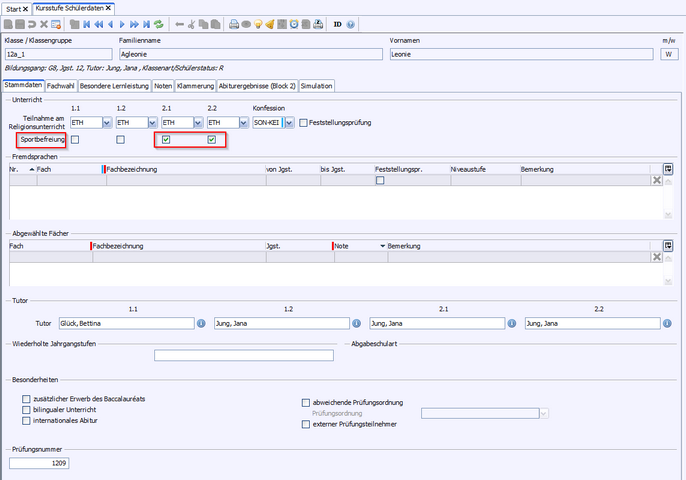Delete row with X icon in Fremdsprachen table

click(657, 180)
